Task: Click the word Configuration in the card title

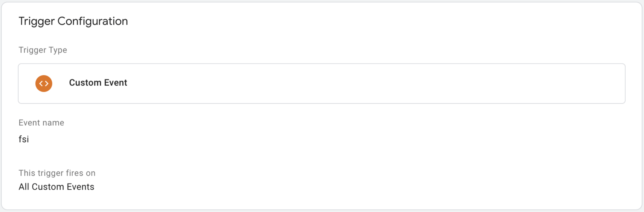Action: (x=93, y=21)
